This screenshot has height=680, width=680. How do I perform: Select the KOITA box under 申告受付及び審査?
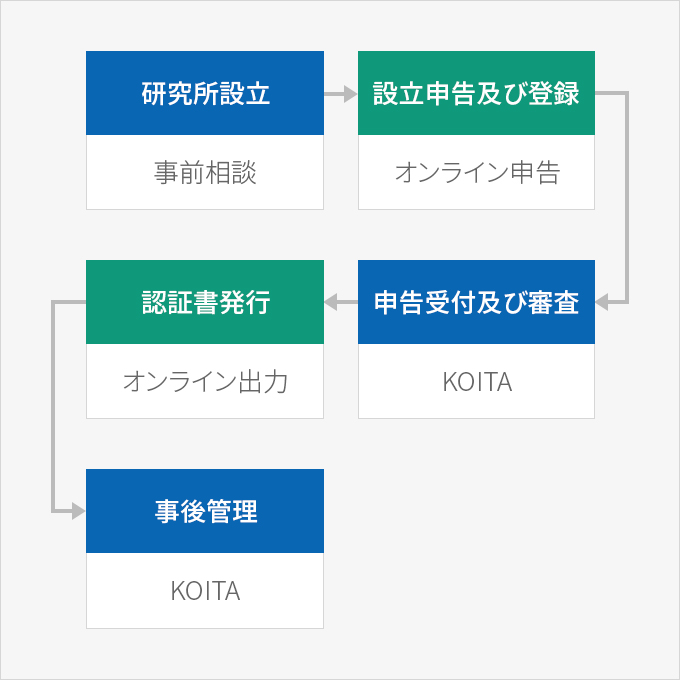coord(476,381)
